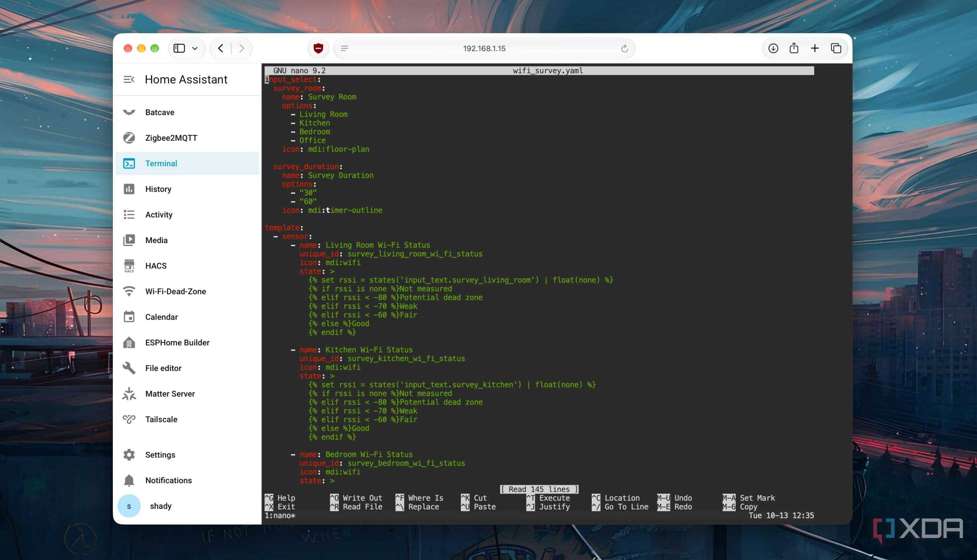This screenshot has width=977, height=560.
Task: Collapse the Home Assistant sidebar menu
Action: tap(129, 80)
